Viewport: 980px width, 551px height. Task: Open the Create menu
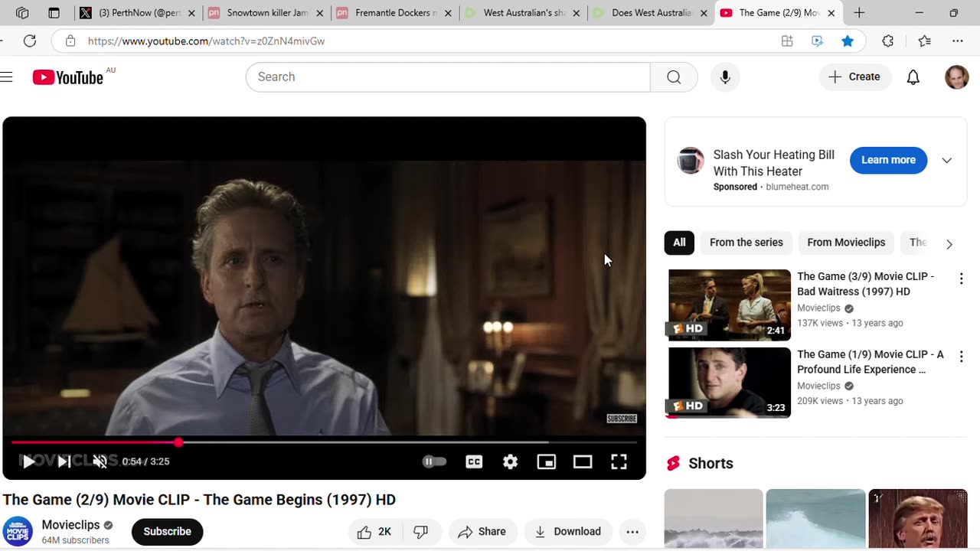[x=854, y=77]
